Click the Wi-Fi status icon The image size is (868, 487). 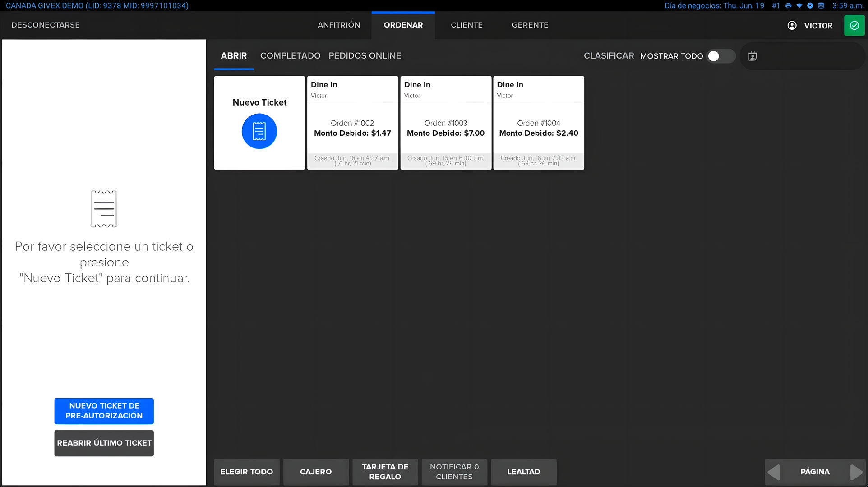[x=799, y=6]
